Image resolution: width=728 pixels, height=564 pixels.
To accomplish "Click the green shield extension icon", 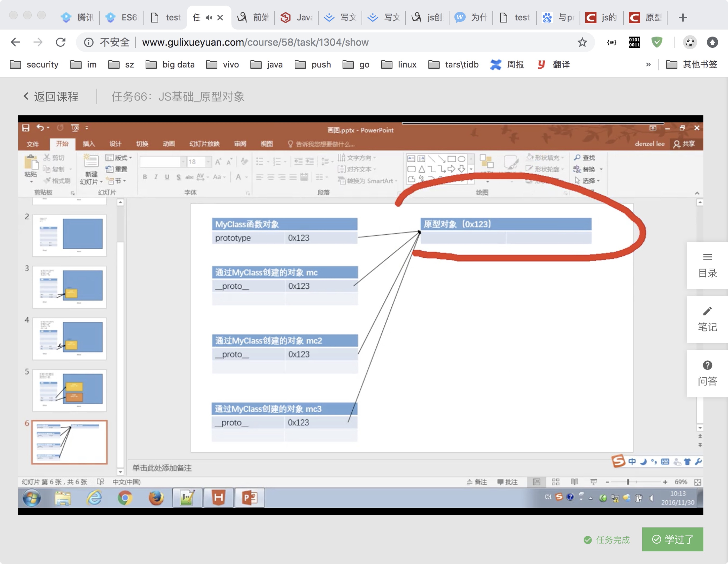I will (x=656, y=42).
